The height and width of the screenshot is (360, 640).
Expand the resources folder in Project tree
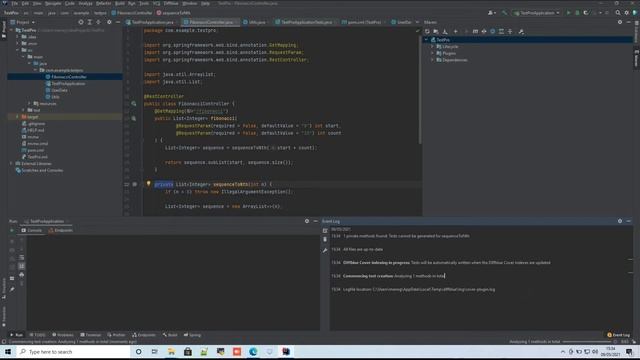pyautogui.click(x=29, y=103)
